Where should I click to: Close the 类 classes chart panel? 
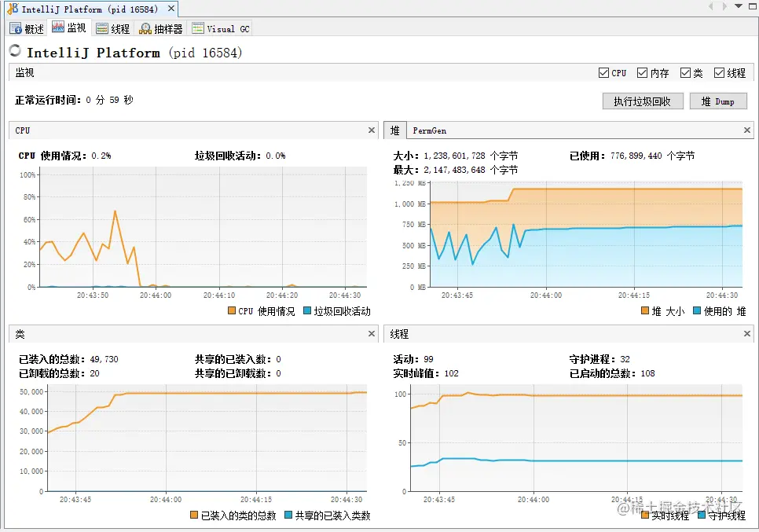tap(372, 333)
